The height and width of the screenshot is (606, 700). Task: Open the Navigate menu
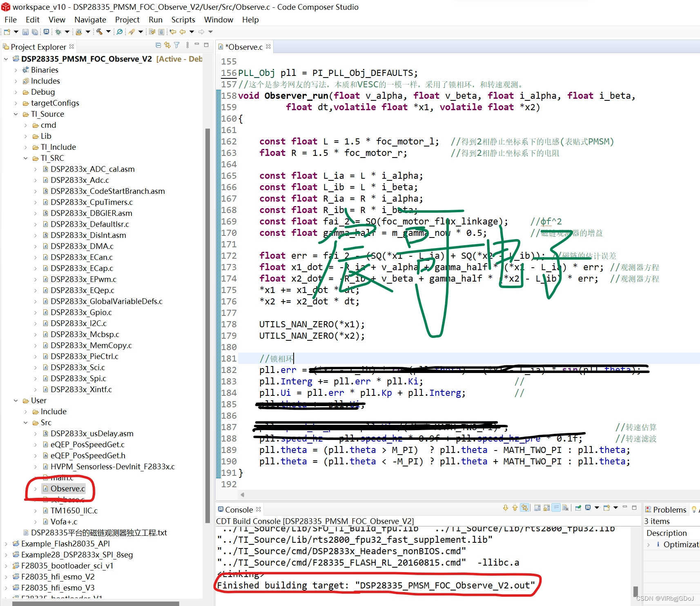click(x=90, y=20)
